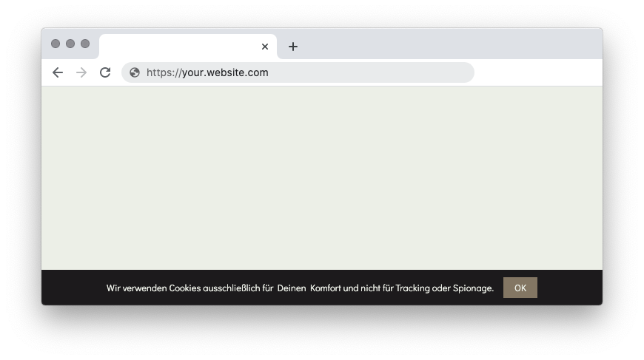Click the third gray window control dot
The image size is (644, 360).
click(x=85, y=44)
